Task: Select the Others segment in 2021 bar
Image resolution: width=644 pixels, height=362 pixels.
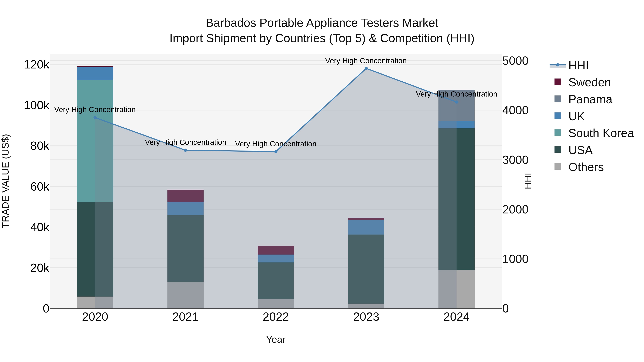Action: pos(186,295)
